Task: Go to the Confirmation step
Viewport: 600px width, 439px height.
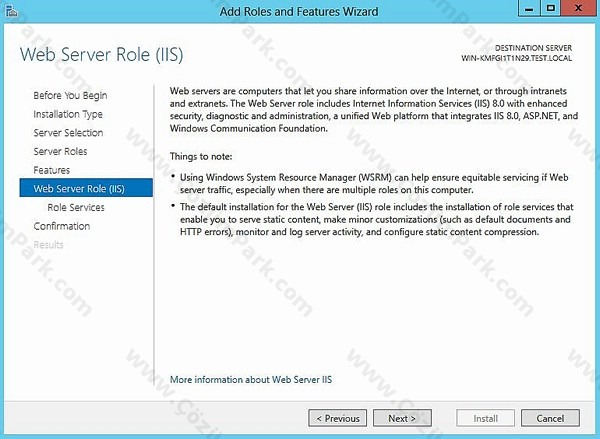Action: point(62,226)
